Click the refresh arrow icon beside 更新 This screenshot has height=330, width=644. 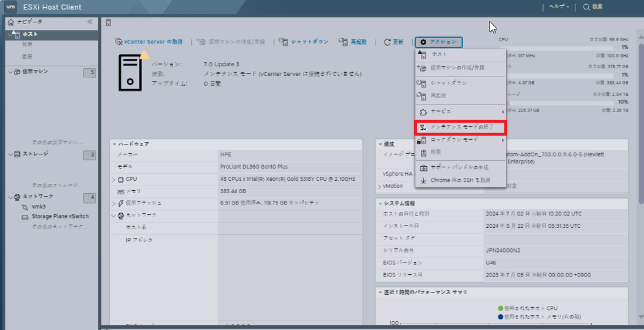387,42
